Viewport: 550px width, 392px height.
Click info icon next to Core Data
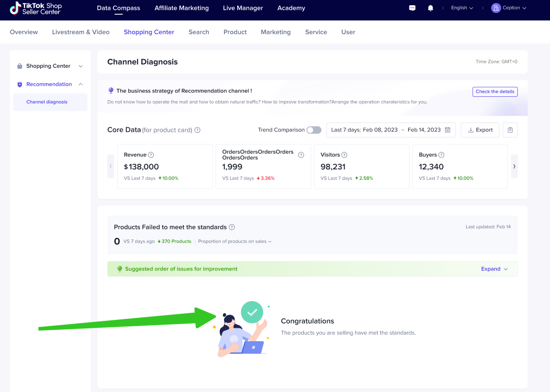[197, 130]
